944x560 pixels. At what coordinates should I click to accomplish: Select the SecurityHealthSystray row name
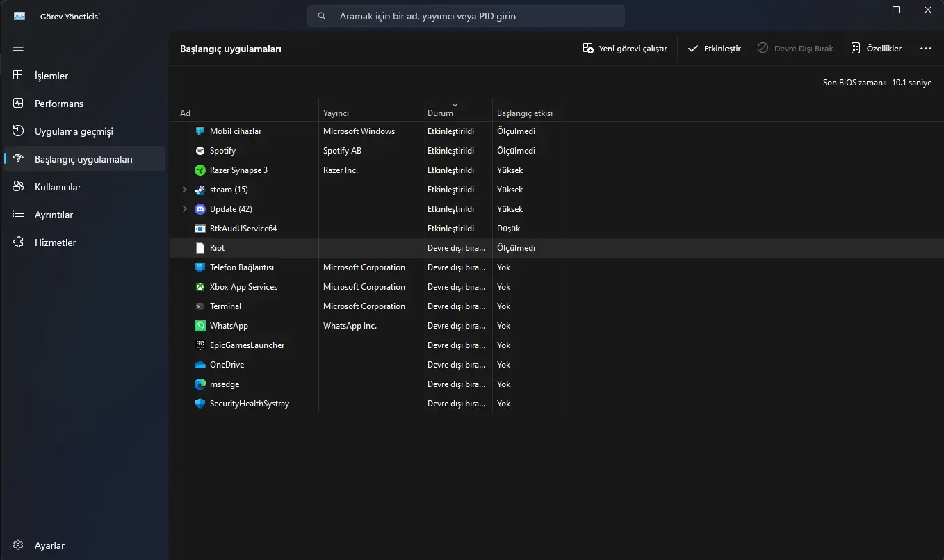coord(250,404)
